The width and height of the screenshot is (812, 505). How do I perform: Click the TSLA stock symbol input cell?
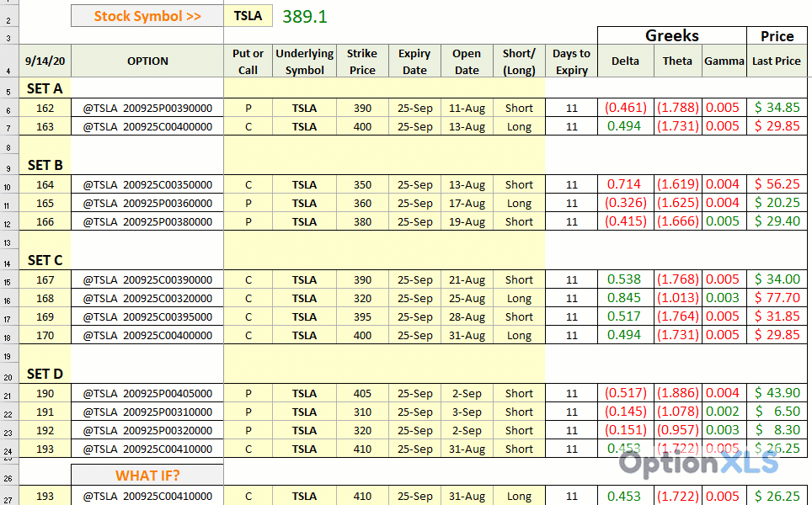click(x=248, y=16)
